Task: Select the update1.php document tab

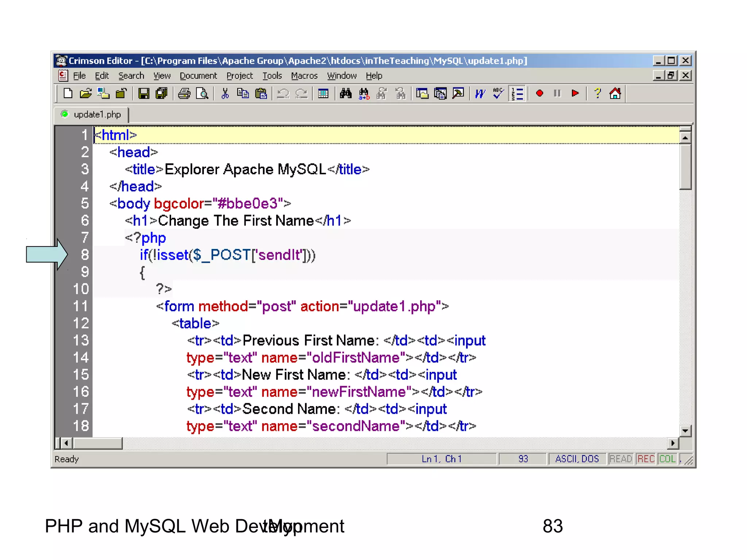Action: coord(92,114)
